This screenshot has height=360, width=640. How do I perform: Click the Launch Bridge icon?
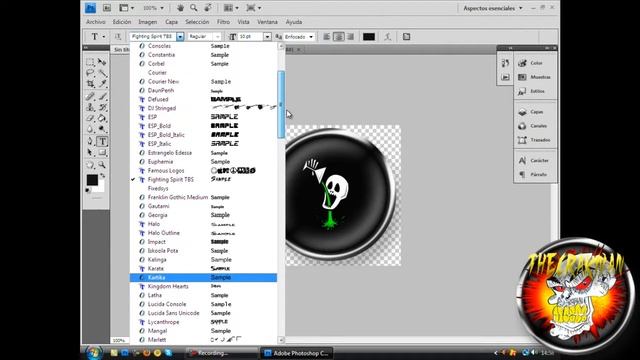[107, 8]
